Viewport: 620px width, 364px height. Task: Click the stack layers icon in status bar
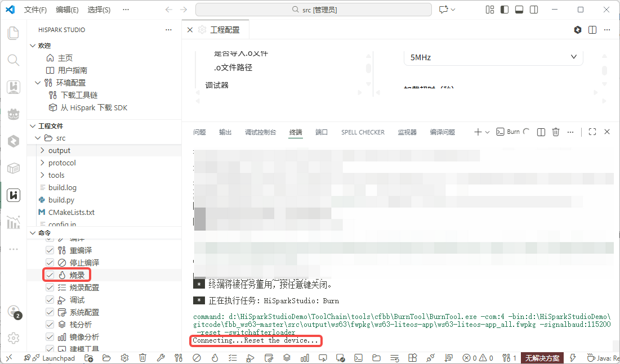[287, 358]
